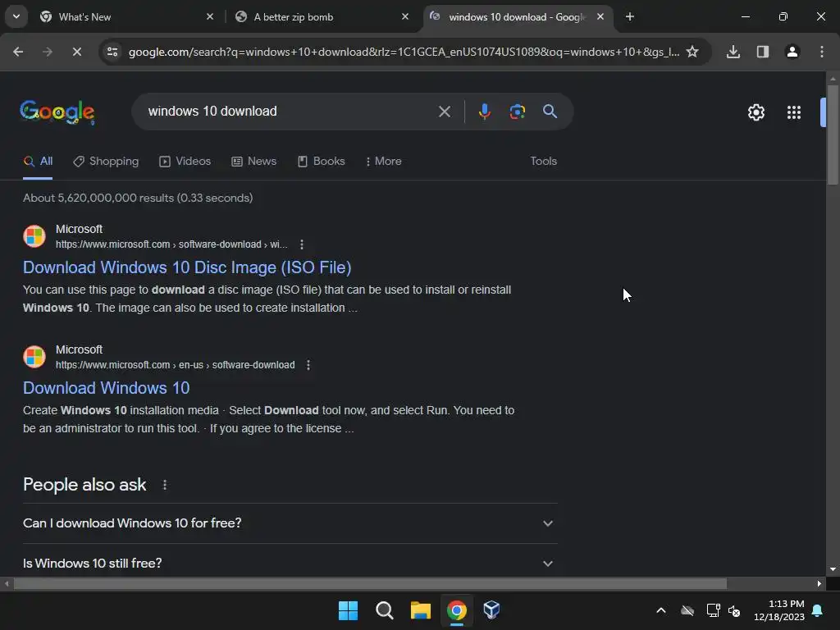Open Google quick settings gear
The image size is (840, 630).
click(x=756, y=112)
